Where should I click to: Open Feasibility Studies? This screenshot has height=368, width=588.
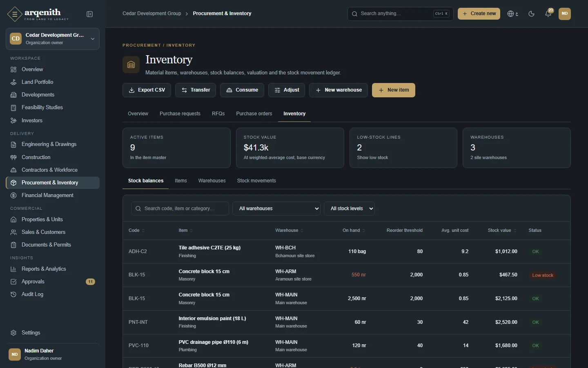click(53, 108)
